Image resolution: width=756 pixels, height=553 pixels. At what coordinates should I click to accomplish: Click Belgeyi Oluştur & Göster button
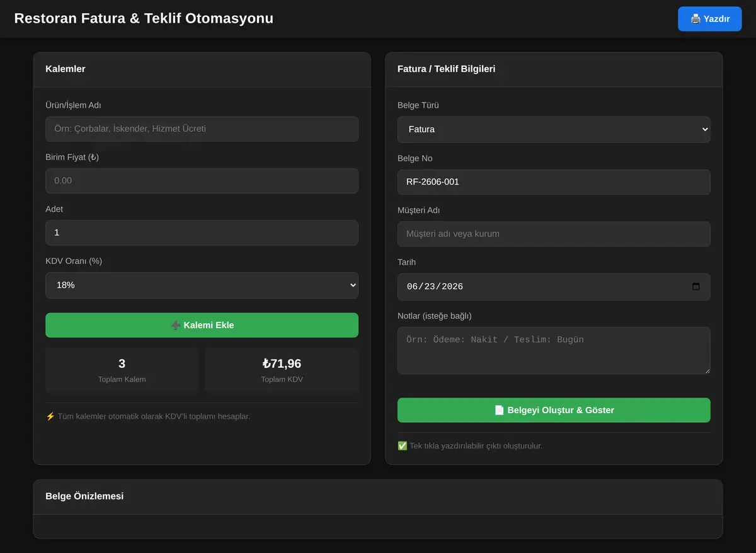click(554, 410)
